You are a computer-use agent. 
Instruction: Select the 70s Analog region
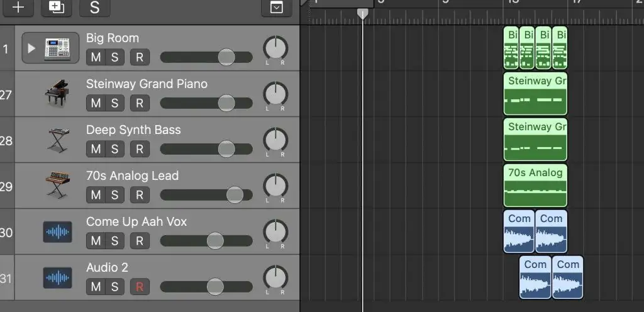click(x=536, y=186)
